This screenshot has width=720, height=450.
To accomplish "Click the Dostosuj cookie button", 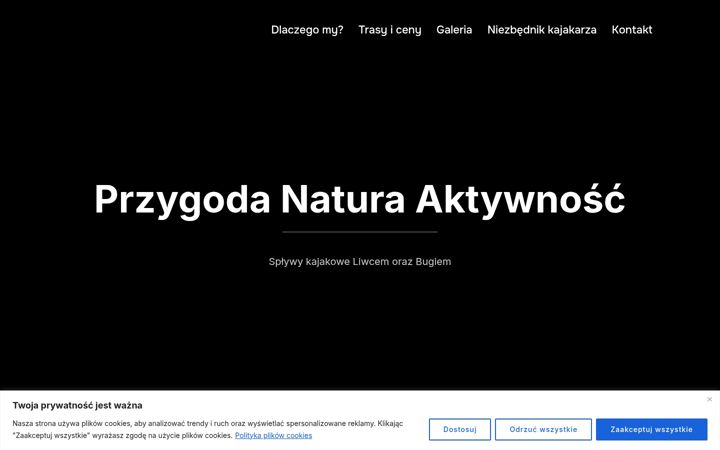I will coord(460,429).
